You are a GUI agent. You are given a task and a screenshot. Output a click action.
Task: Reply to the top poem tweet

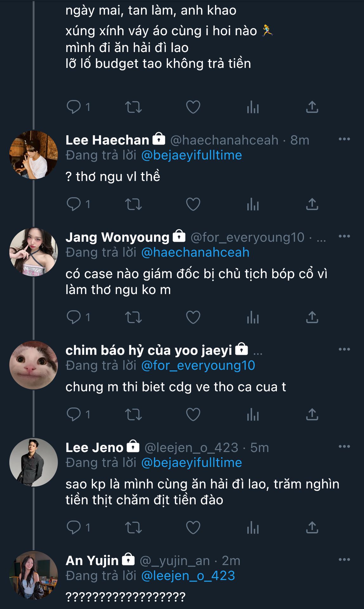click(x=74, y=107)
